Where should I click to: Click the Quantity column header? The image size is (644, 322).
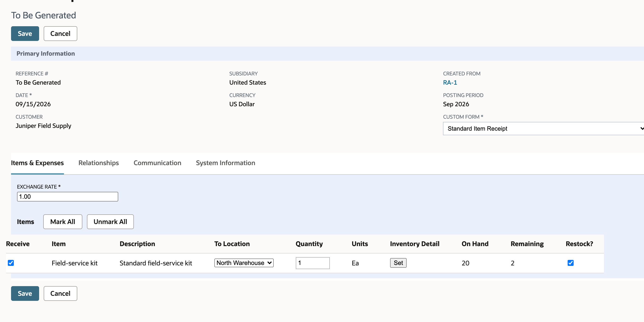pyautogui.click(x=309, y=244)
